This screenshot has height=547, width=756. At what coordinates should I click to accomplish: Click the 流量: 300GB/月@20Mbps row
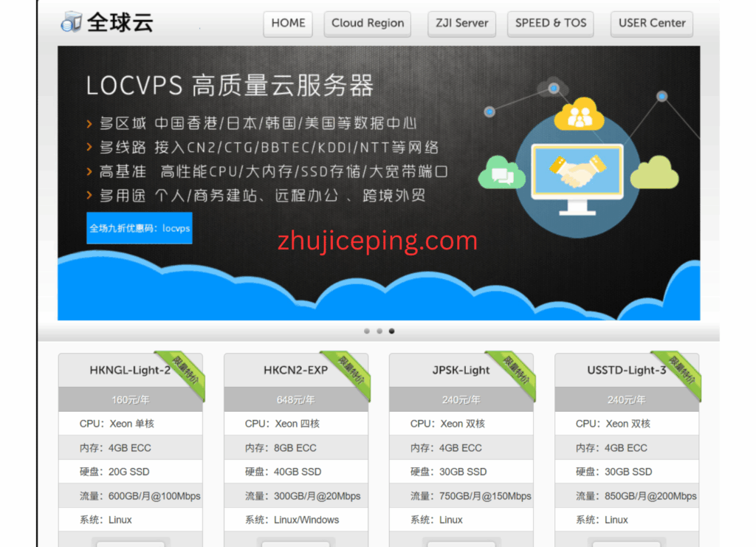click(296, 496)
